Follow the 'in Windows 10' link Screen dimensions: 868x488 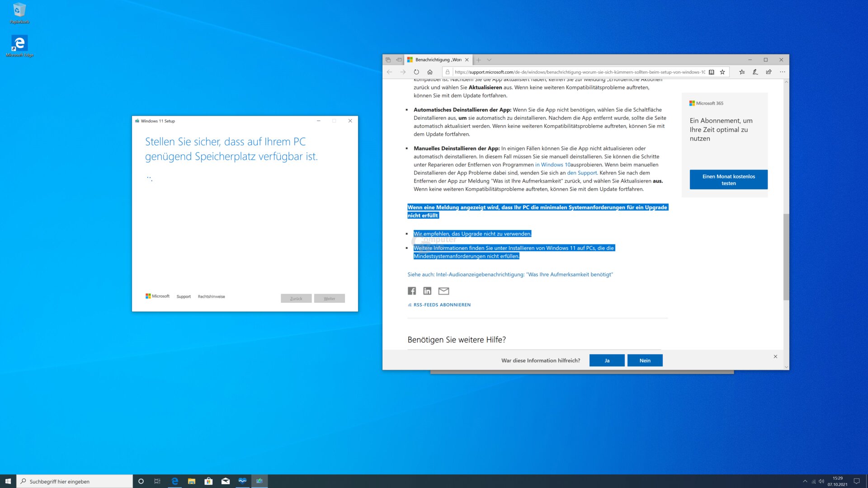[552, 165]
